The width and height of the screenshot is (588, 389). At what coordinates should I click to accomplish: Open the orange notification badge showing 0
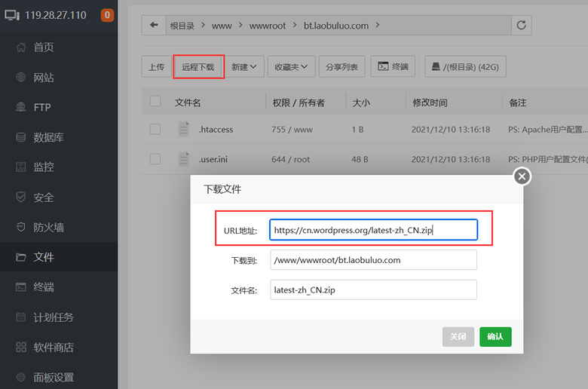107,15
